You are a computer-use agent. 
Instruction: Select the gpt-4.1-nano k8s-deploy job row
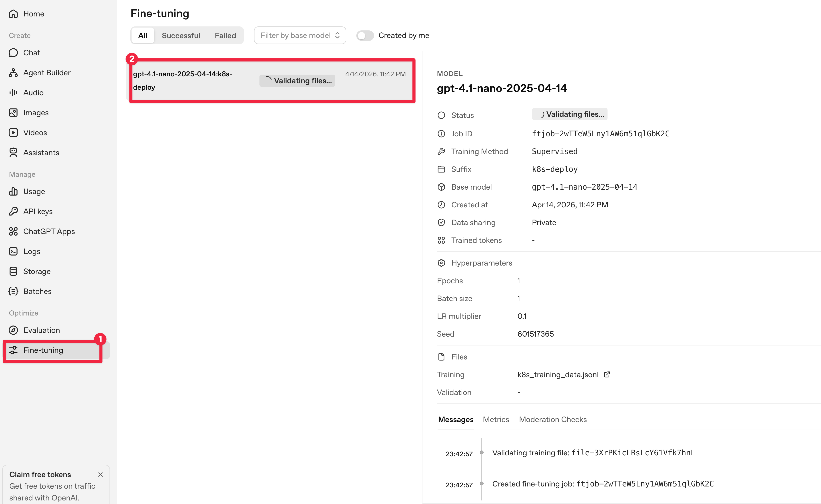(272, 81)
